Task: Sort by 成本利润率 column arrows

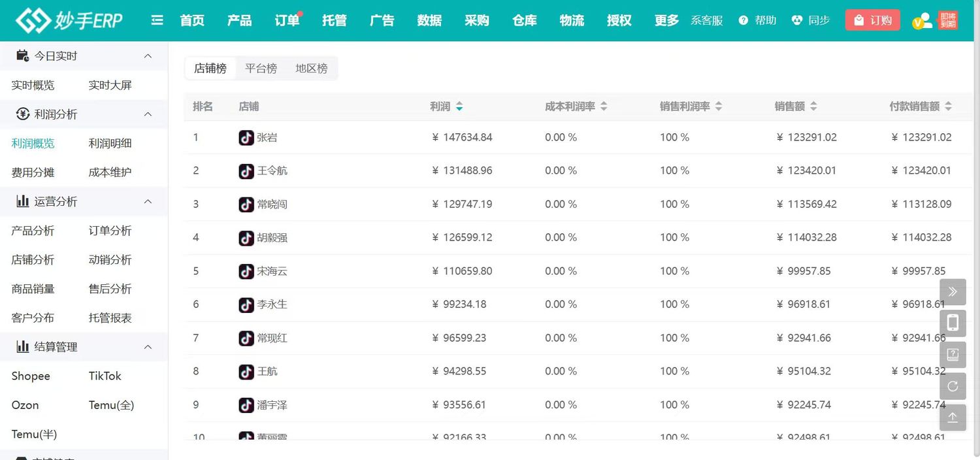Action: 604,107
